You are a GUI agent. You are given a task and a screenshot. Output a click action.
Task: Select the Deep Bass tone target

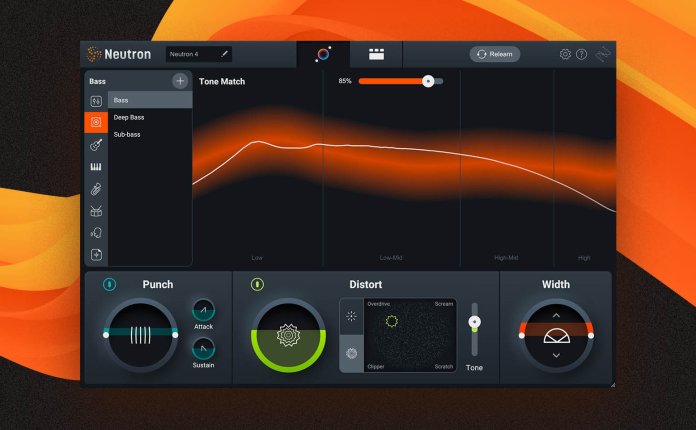tap(128, 117)
